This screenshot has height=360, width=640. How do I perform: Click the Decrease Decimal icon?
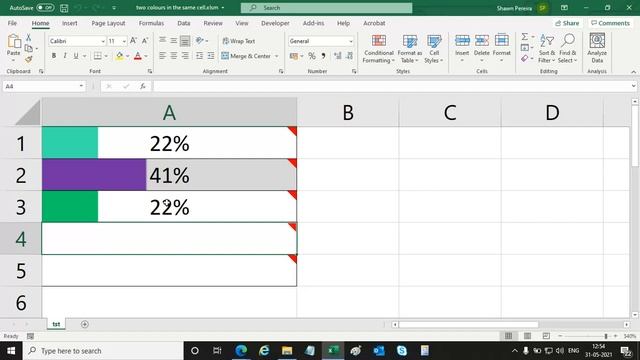[x=349, y=56]
